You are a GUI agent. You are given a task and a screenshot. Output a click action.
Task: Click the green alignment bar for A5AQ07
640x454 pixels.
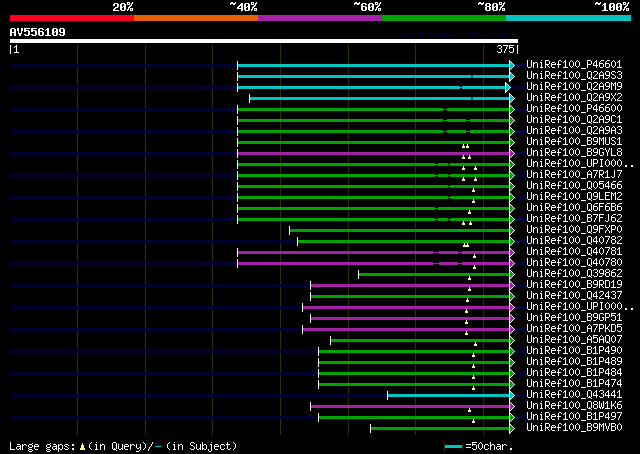(x=420, y=341)
